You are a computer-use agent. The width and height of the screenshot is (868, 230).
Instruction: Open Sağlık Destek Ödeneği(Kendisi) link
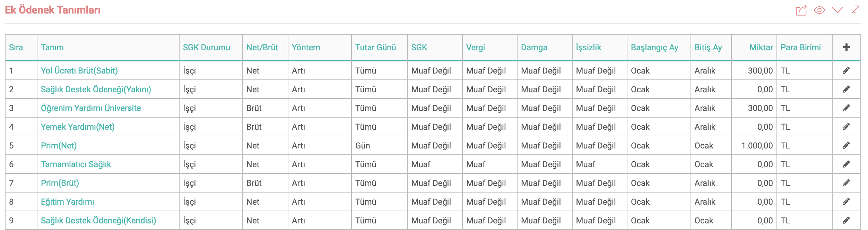[x=98, y=221]
